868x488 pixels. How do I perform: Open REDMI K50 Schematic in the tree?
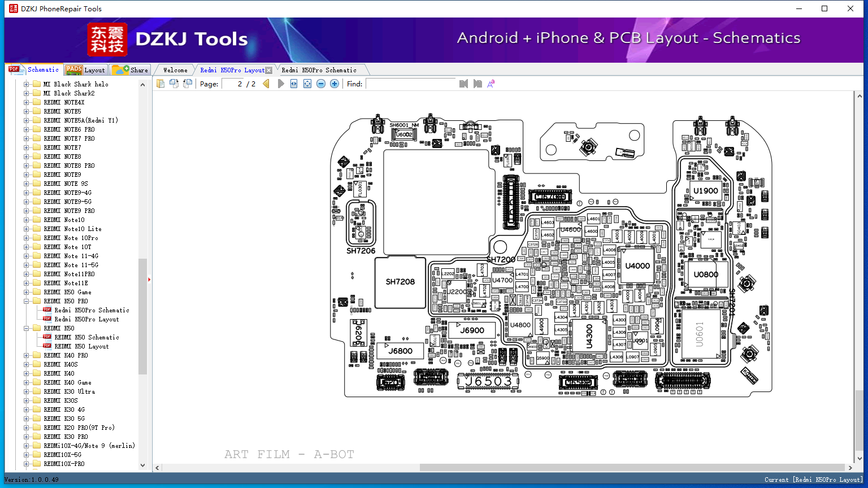pyautogui.click(x=86, y=337)
